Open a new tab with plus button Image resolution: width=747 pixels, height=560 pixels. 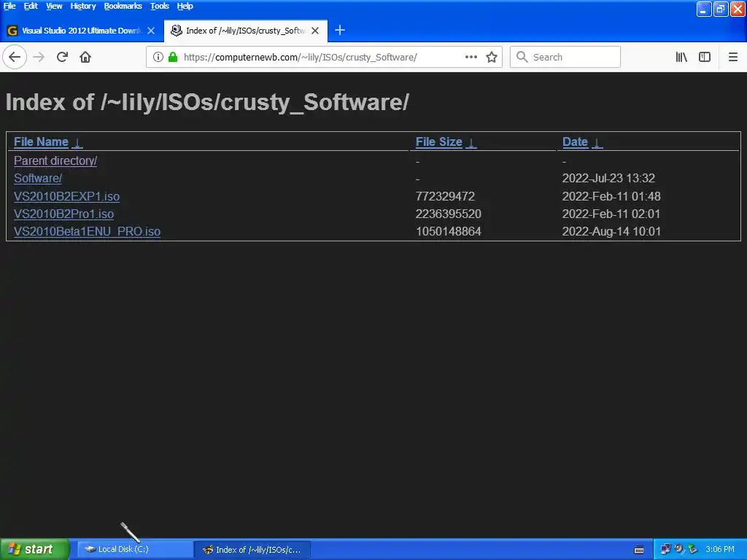pos(340,31)
